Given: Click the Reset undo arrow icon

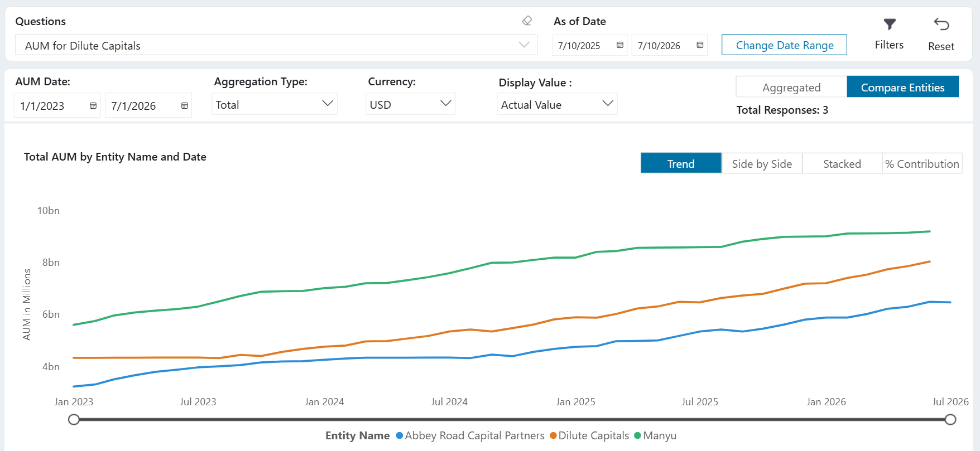Looking at the screenshot, I should coord(941,24).
